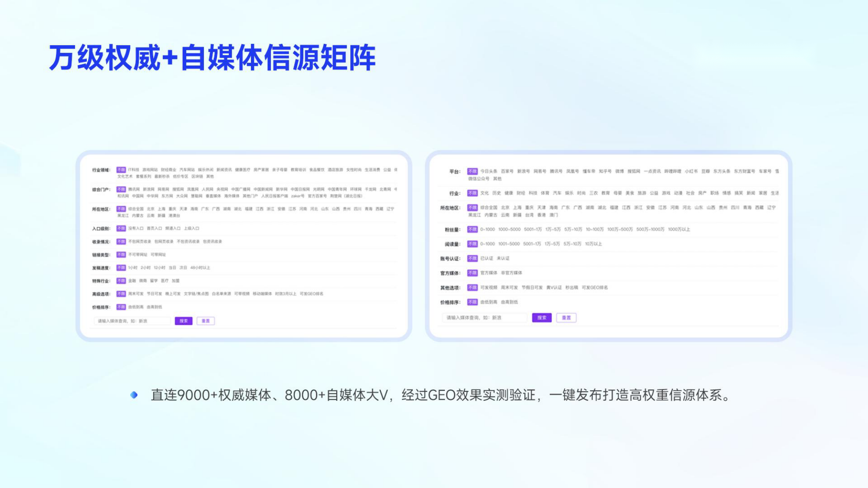Pick 央视网 portal option
The image size is (868, 488).
click(222, 189)
